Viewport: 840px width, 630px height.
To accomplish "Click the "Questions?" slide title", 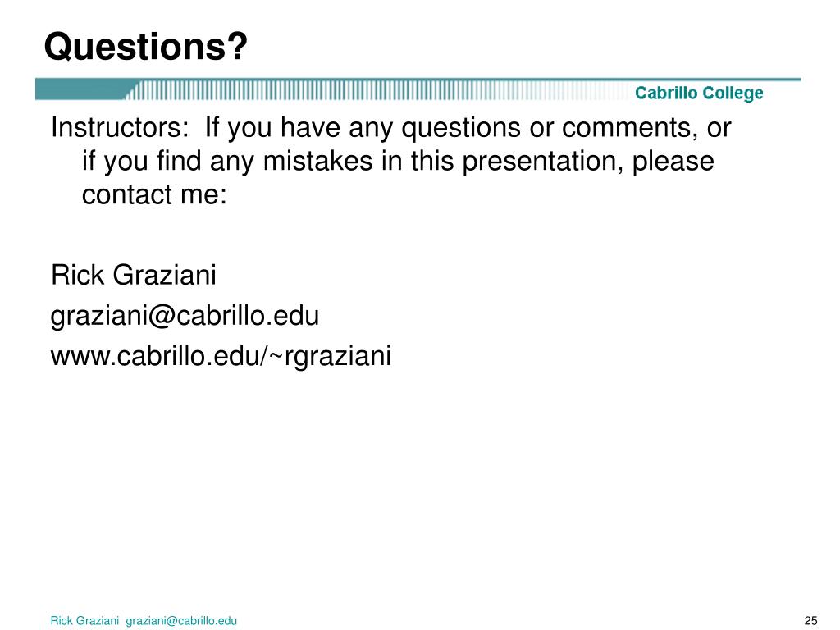I will (x=146, y=47).
